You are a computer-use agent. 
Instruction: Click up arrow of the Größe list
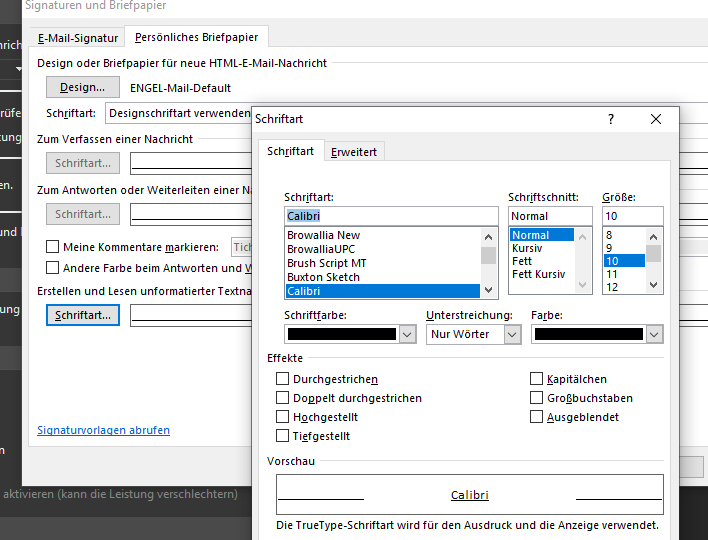click(653, 237)
